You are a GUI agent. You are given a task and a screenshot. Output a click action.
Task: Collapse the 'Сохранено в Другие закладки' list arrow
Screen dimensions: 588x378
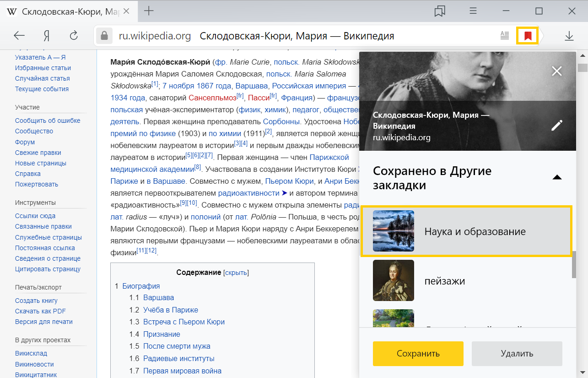click(x=557, y=177)
